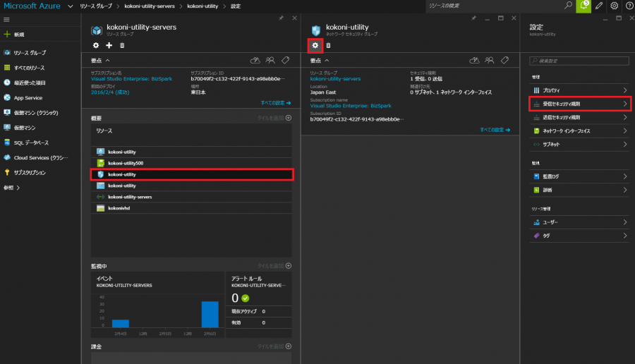Viewport: 635px width, 364px height.
Task: Click the 検索設定 settings search field
Action: [x=579, y=61]
